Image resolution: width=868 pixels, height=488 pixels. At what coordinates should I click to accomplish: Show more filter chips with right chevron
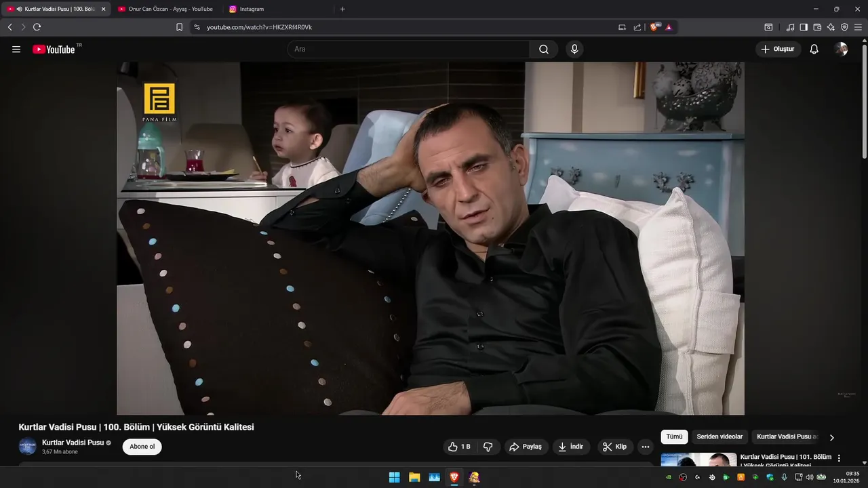tap(832, 438)
